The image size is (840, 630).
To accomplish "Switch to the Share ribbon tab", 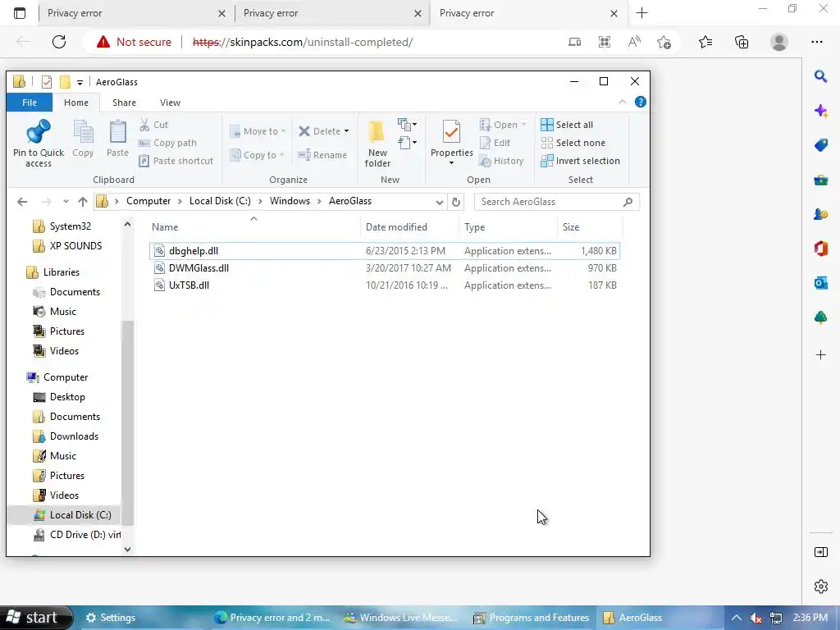I will (x=124, y=103).
